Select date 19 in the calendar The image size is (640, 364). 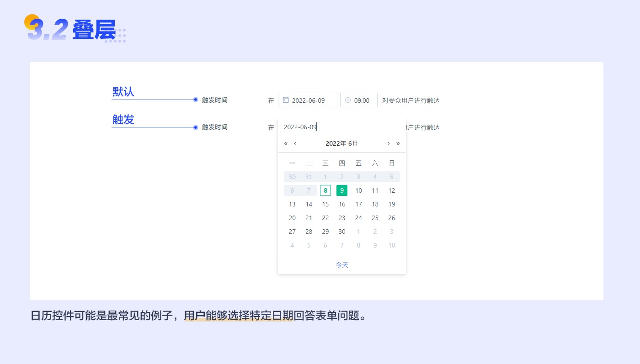392,204
